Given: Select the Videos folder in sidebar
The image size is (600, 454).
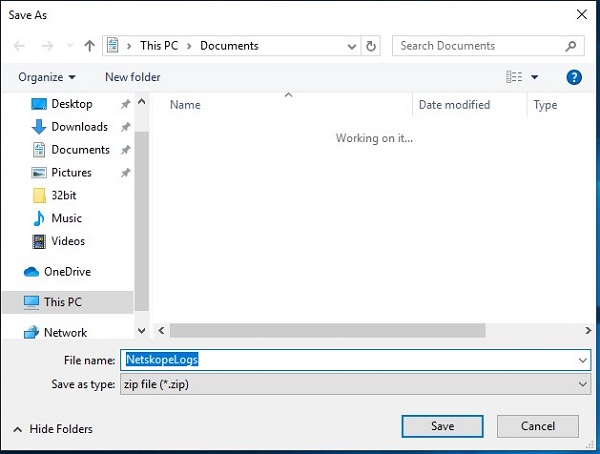Looking at the screenshot, I should pyautogui.click(x=68, y=241).
